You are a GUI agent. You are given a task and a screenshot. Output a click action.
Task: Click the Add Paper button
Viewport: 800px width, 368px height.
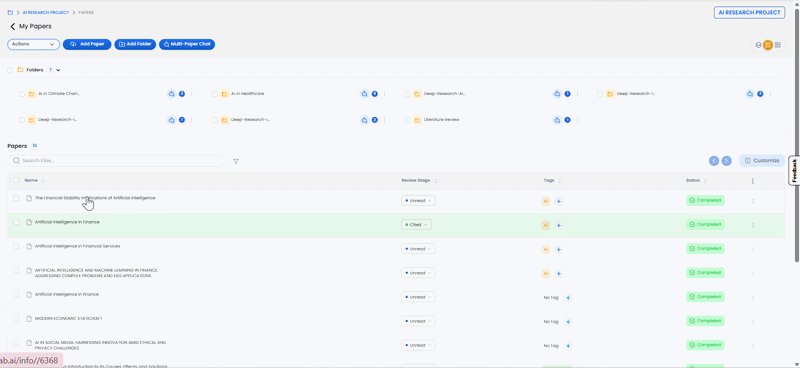[87, 44]
